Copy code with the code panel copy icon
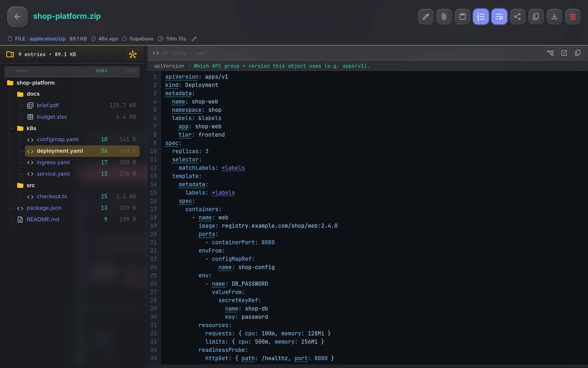The width and height of the screenshot is (588, 368). (577, 53)
